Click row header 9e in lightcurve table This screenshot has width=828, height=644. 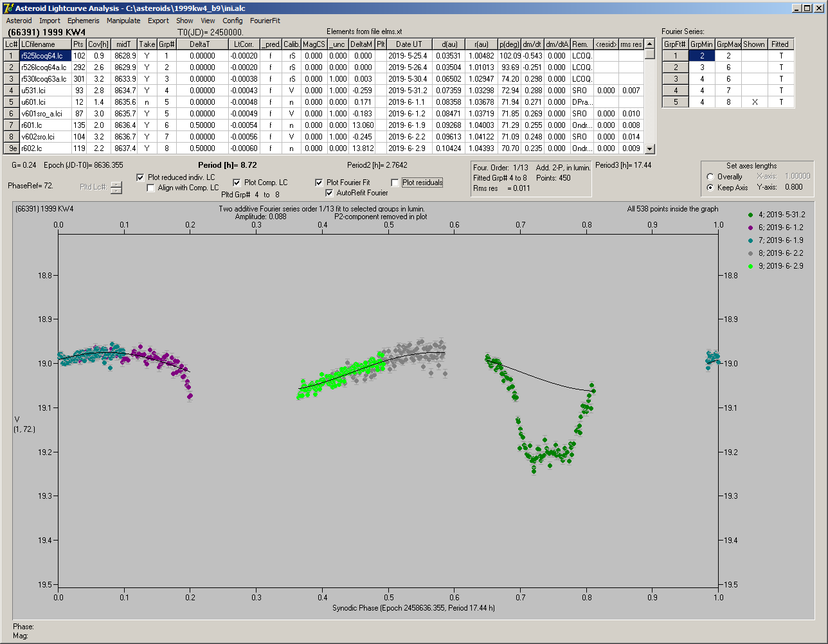(12, 148)
